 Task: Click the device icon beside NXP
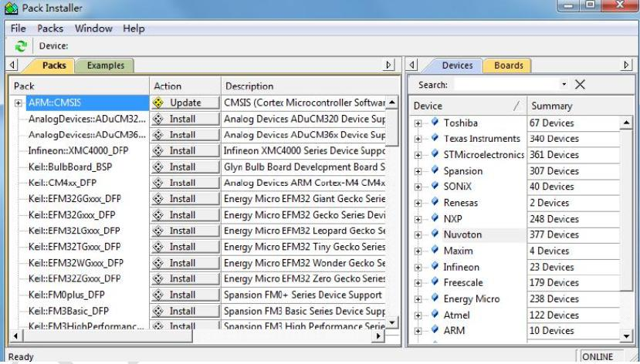[435, 218]
